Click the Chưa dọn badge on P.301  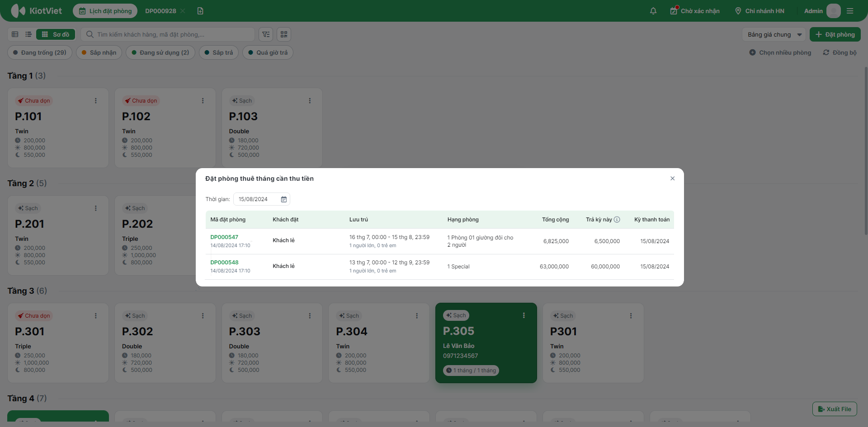tap(34, 316)
